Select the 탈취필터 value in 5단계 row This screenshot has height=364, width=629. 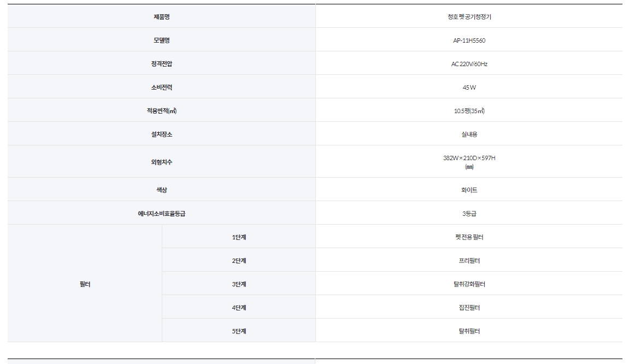point(469,332)
